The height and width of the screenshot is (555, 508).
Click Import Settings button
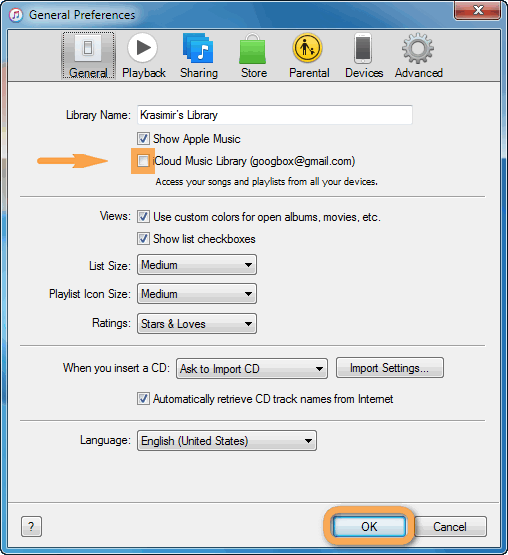click(390, 368)
